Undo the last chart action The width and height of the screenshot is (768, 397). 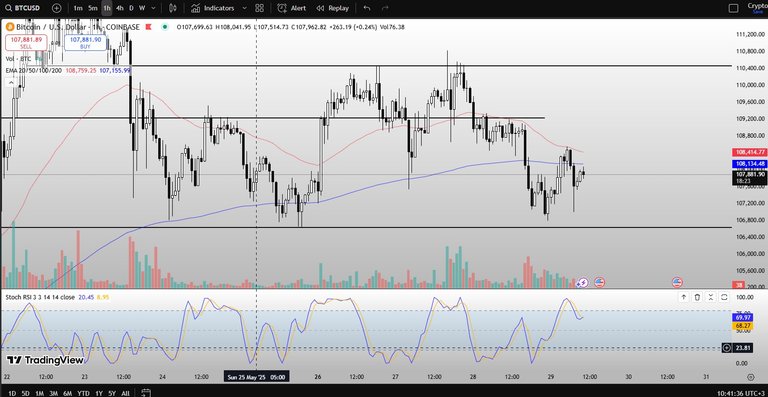367,8
